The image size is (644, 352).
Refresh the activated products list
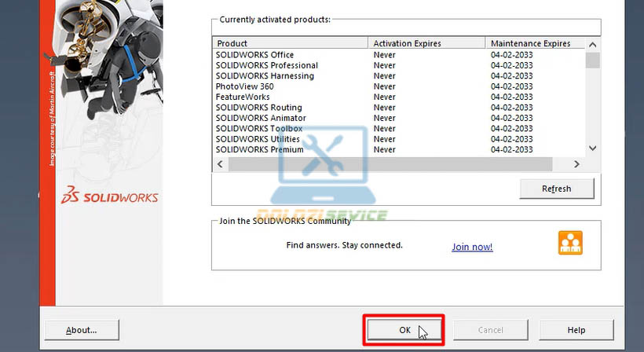pyautogui.click(x=556, y=189)
